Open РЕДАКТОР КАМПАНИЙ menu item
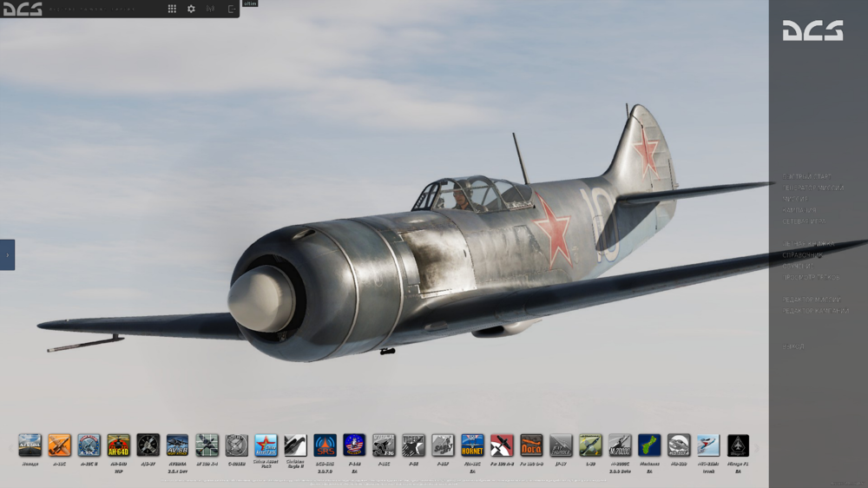 tap(815, 311)
